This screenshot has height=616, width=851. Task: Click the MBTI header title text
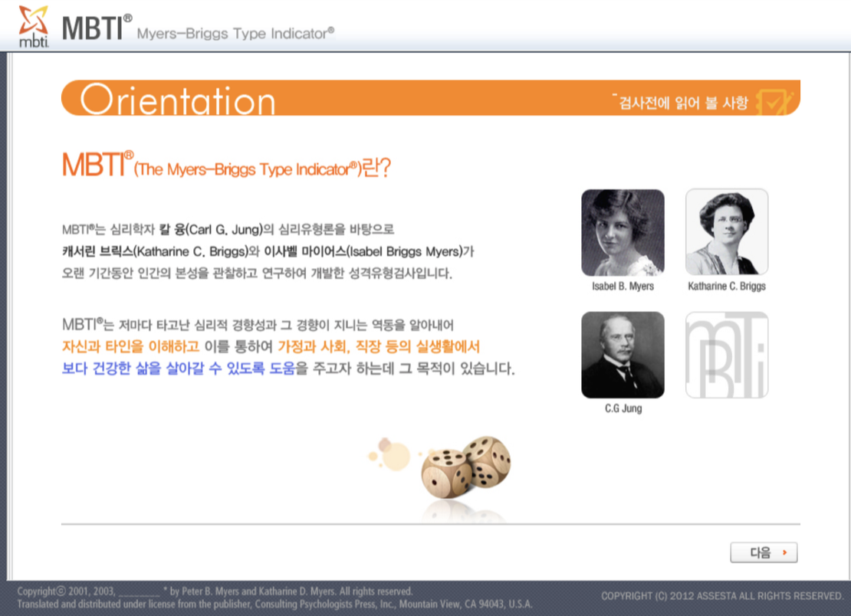(97, 28)
